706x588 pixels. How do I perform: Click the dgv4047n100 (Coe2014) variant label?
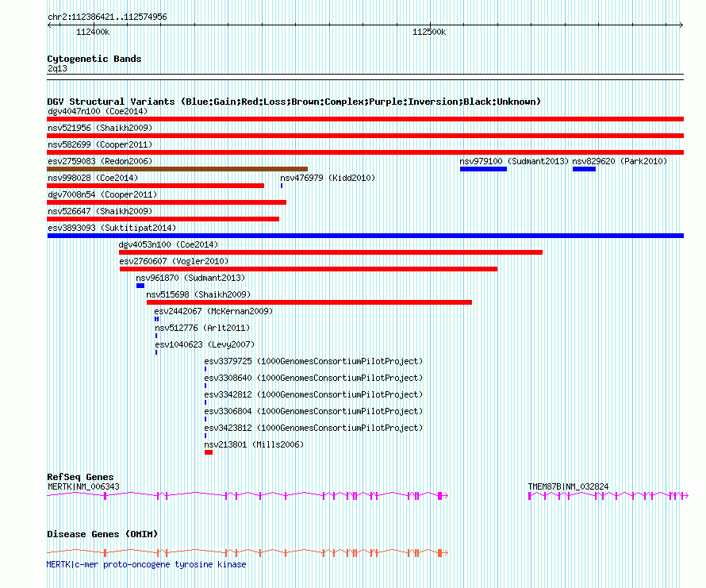pyautogui.click(x=98, y=111)
